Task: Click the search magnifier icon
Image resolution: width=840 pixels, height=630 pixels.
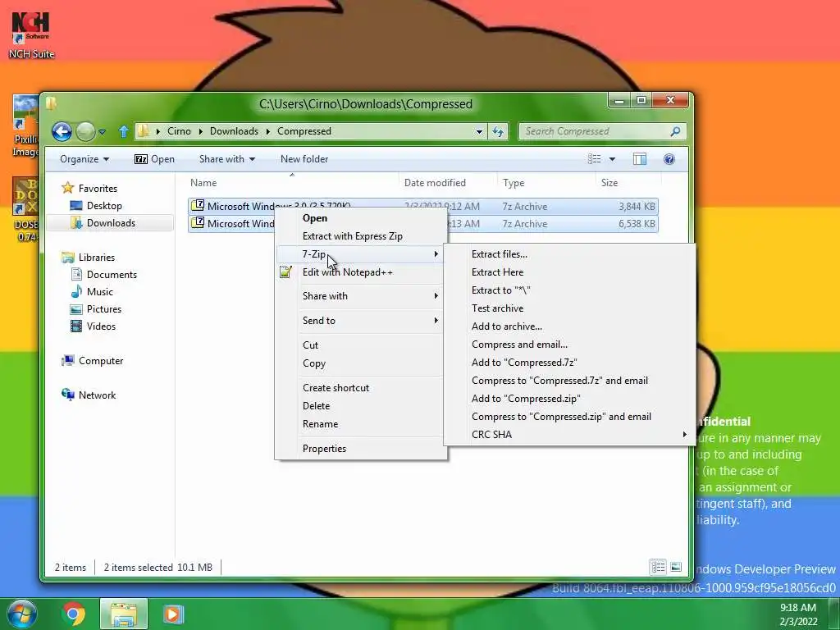Action: tap(676, 131)
